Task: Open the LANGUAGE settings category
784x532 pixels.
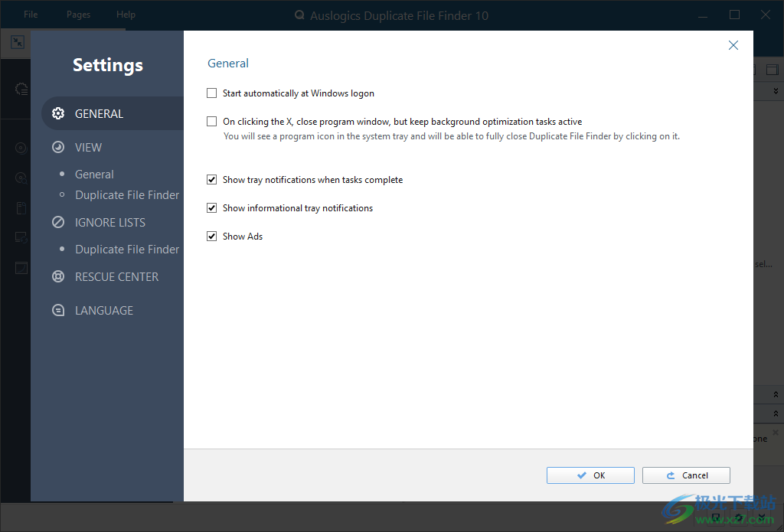Action: pos(104,311)
